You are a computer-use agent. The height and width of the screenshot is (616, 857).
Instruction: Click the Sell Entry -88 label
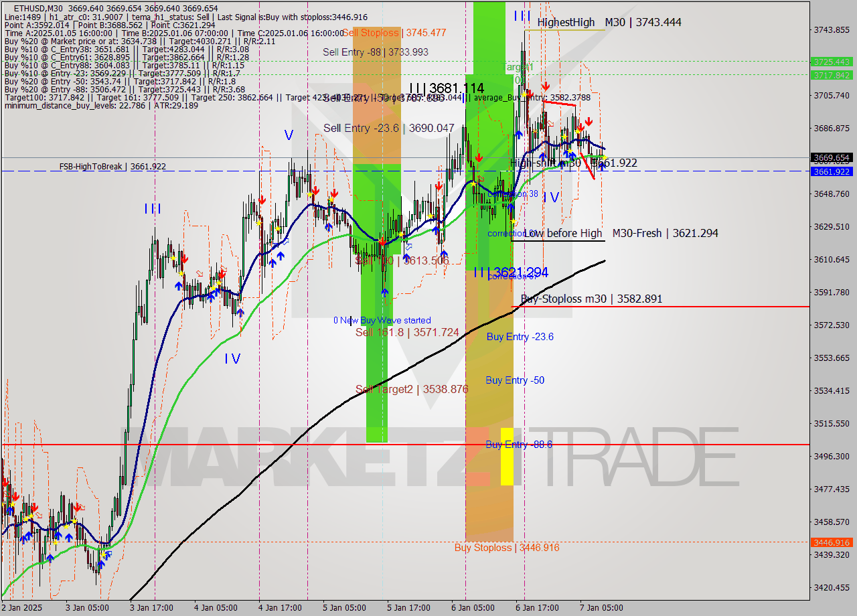coord(375,52)
